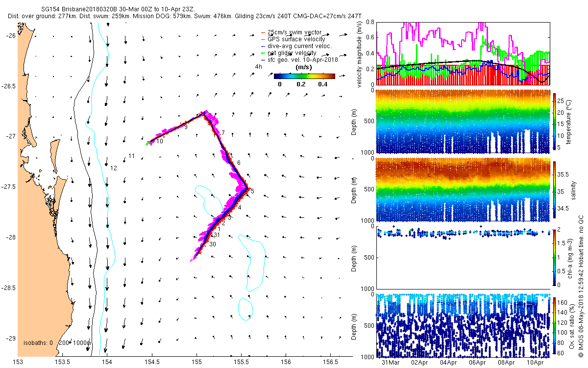Click the temperature depth-section panel

click(x=463, y=121)
